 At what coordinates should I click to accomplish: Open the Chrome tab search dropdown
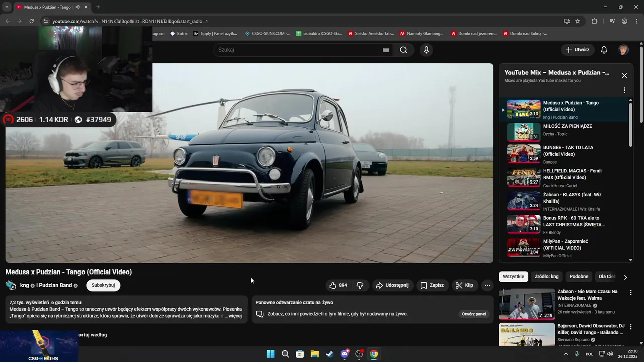coord(7,7)
